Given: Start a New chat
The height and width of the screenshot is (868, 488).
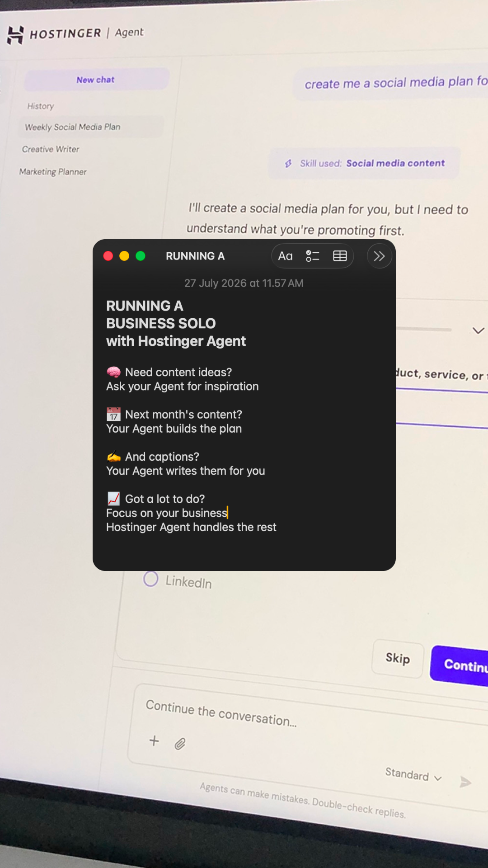Looking at the screenshot, I should 96,80.
